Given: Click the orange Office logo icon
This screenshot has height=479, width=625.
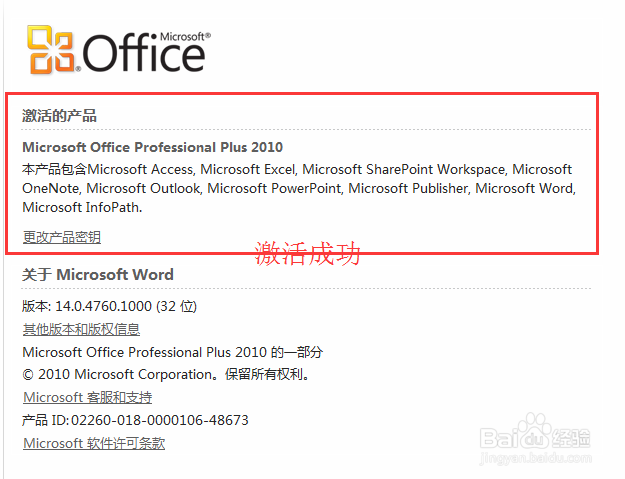Looking at the screenshot, I should [52, 49].
